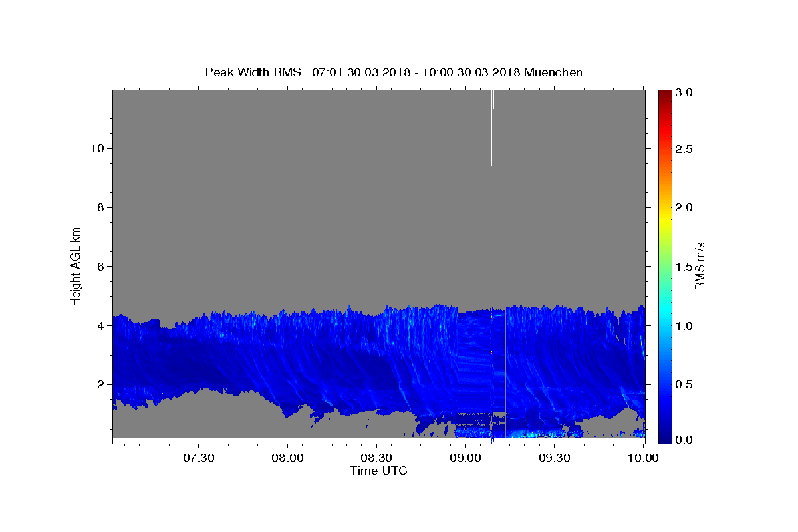Click the colorbar value 2.5

pos(684,149)
